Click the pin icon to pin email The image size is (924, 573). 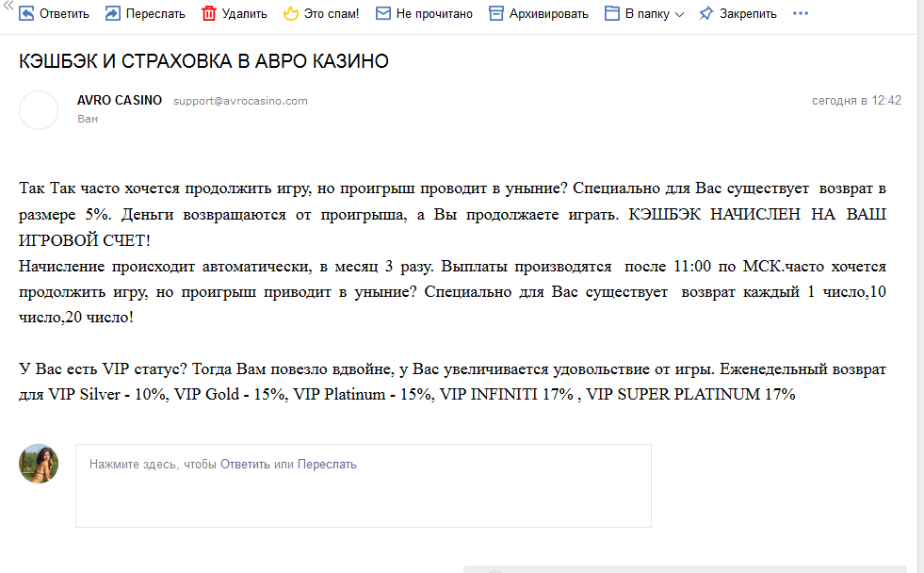[x=705, y=13]
